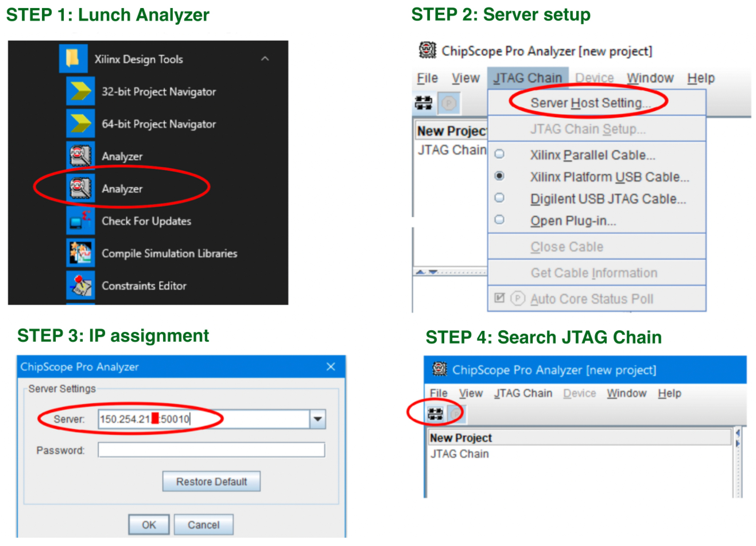756x546 pixels.
Task: Open Constraints Editor icon
Action: (81, 285)
